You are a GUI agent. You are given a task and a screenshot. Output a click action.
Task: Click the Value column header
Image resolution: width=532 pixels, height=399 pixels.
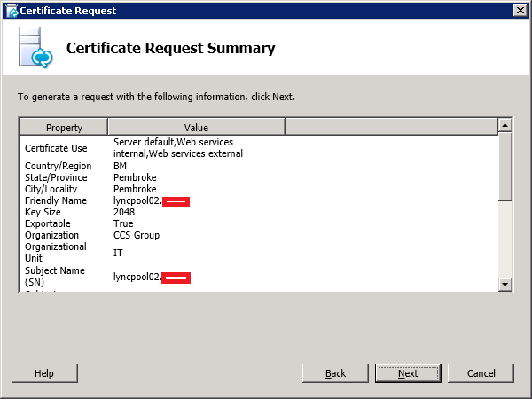[x=196, y=128]
